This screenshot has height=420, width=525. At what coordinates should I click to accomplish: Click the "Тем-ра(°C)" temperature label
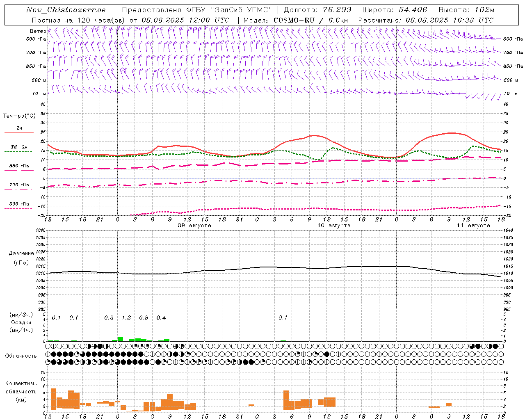pyautogui.click(x=19, y=116)
